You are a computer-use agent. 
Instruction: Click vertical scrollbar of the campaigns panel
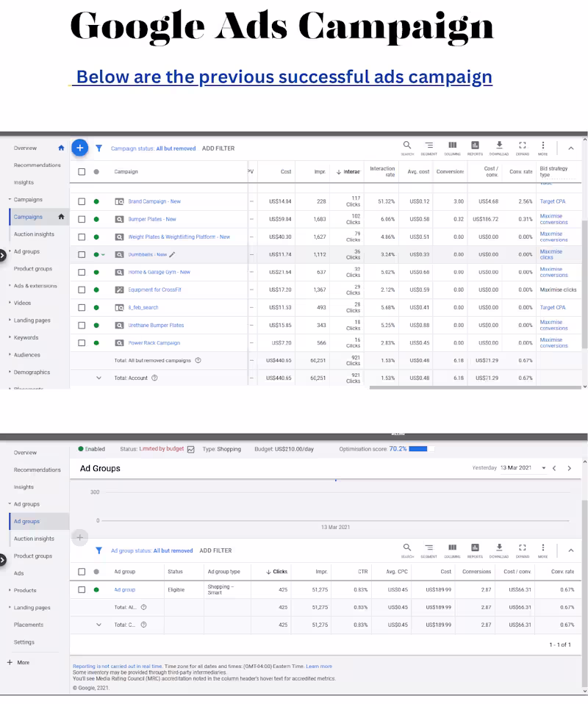click(584, 284)
